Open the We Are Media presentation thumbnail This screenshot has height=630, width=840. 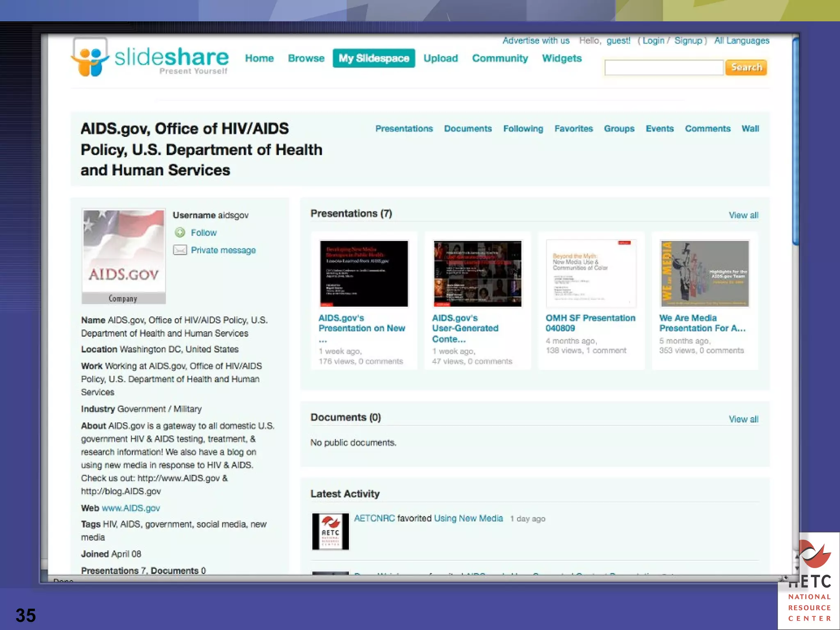pos(704,274)
